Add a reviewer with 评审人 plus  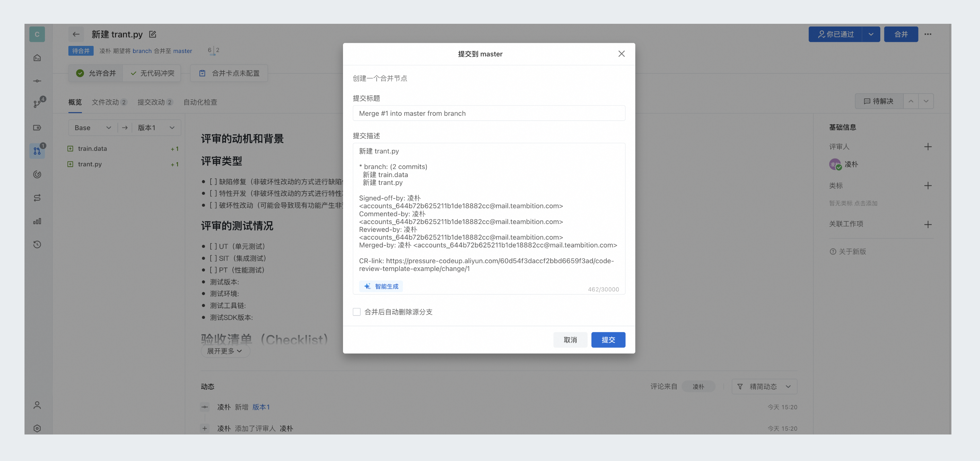928,147
